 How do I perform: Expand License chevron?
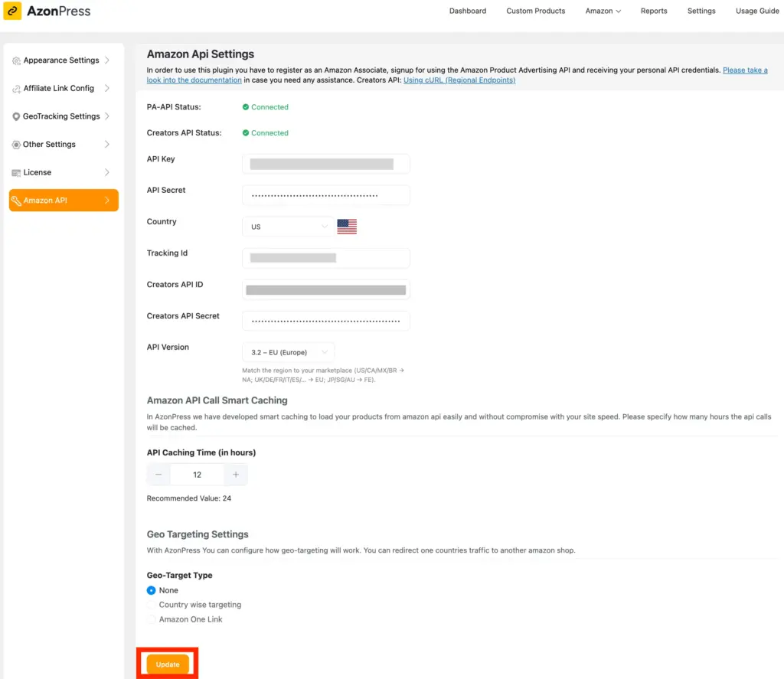(x=107, y=172)
